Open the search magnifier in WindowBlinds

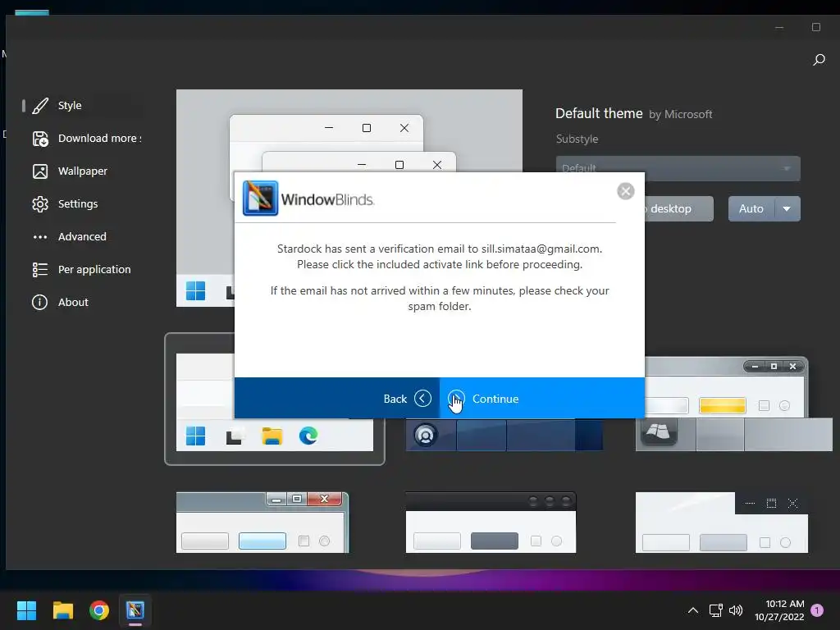819,60
